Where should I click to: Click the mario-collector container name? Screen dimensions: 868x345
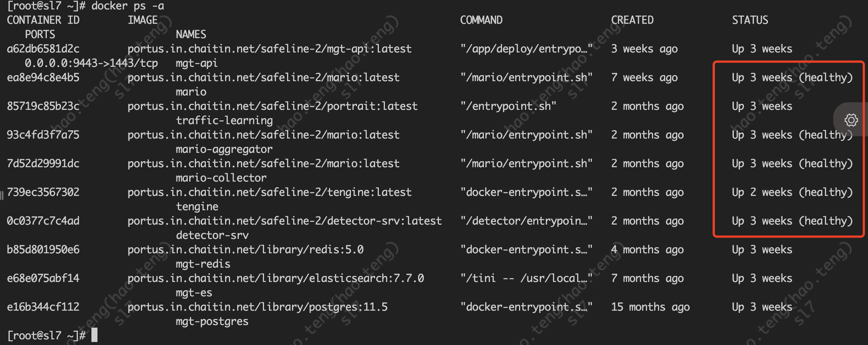point(221,178)
